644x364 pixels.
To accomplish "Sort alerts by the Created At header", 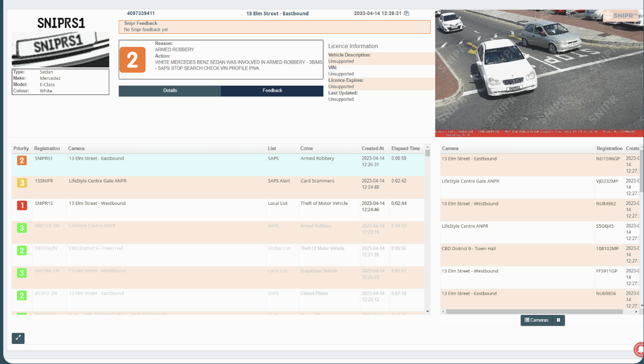I will pos(373,148).
